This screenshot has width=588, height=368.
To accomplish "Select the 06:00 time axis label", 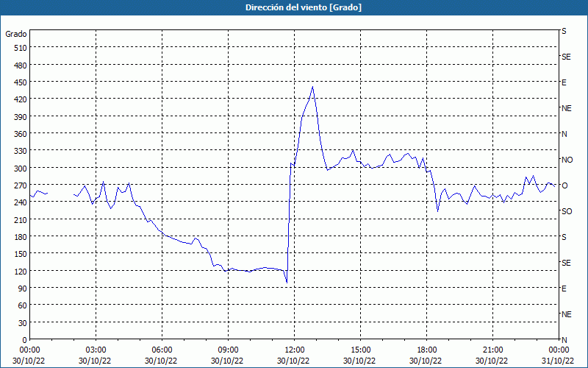I will [x=162, y=350].
